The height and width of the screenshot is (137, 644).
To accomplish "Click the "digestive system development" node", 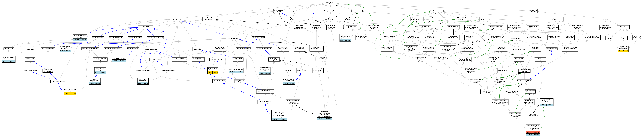I will pos(30,49).
